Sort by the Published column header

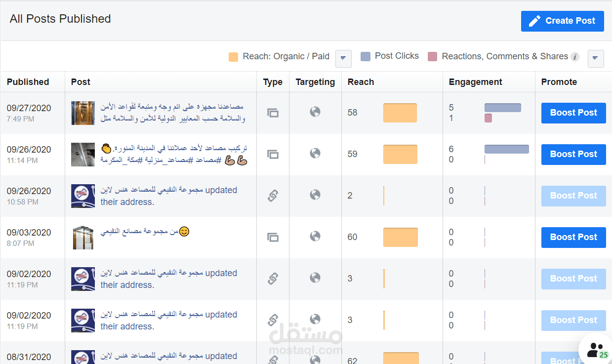(x=28, y=82)
